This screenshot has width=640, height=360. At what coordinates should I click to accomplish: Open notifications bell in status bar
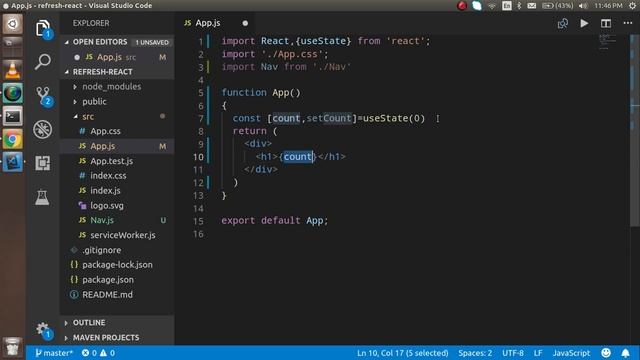625,353
